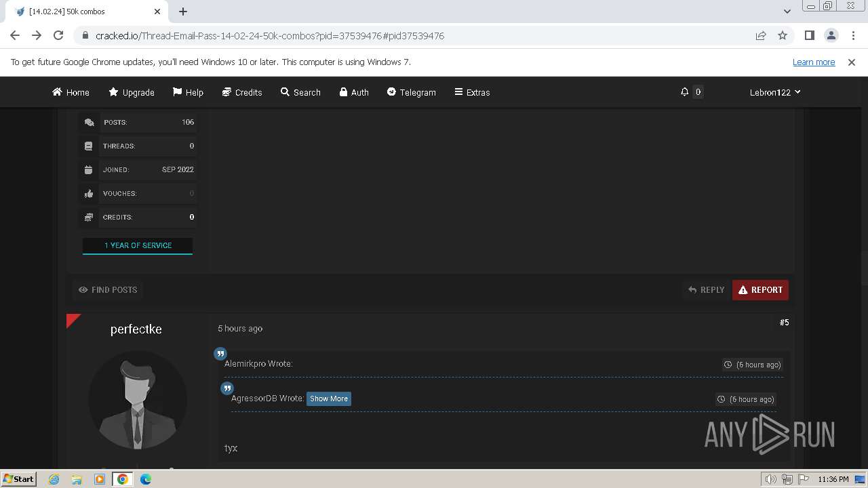Click the AgressorDB quote icon
This screenshot has height=488, width=868.
pyautogui.click(x=227, y=388)
